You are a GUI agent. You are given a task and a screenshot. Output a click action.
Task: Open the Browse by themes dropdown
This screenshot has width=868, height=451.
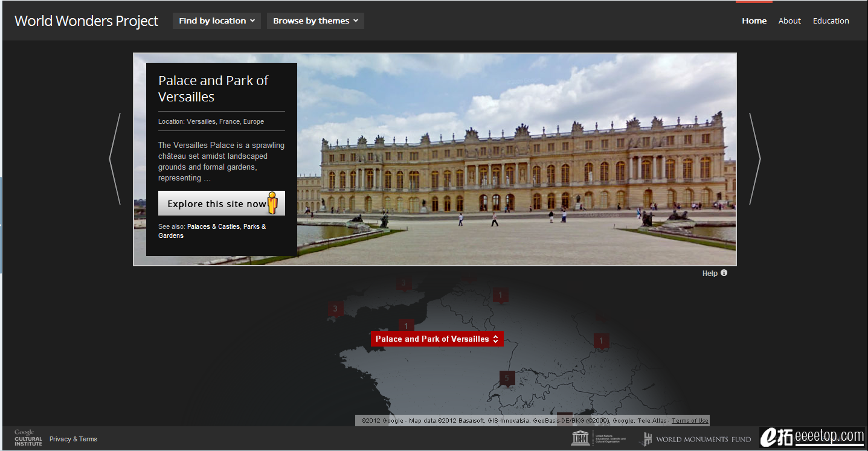pyautogui.click(x=315, y=21)
